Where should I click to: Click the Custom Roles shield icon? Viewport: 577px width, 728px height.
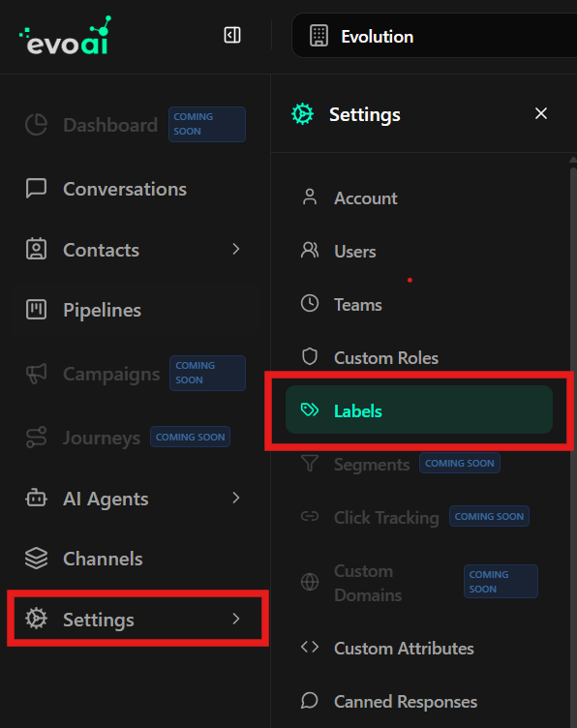pyautogui.click(x=310, y=357)
